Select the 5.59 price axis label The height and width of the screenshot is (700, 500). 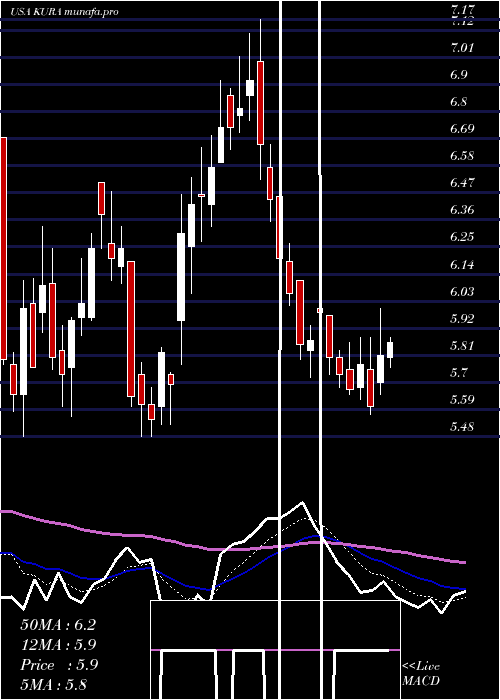pos(463,399)
